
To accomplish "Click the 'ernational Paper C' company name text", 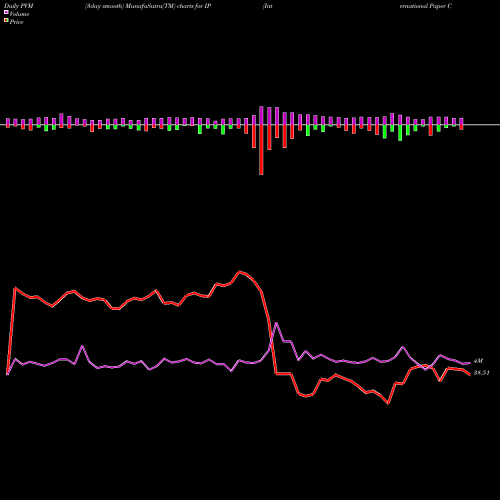I will (426, 6).
